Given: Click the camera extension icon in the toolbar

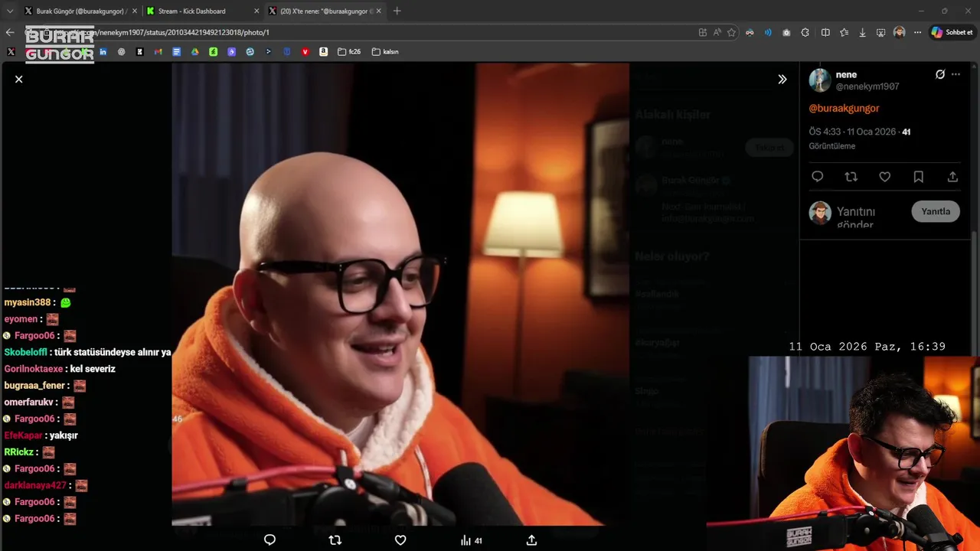Looking at the screenshot, I should (786, 32).
